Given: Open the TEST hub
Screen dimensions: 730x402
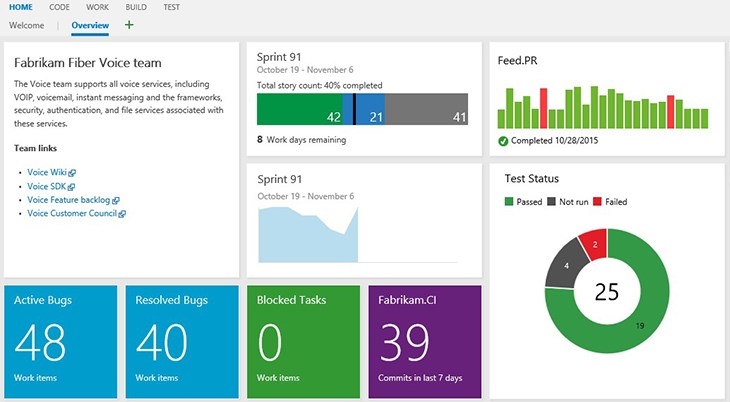Looking at the screenshot, I should coord(171,7).
